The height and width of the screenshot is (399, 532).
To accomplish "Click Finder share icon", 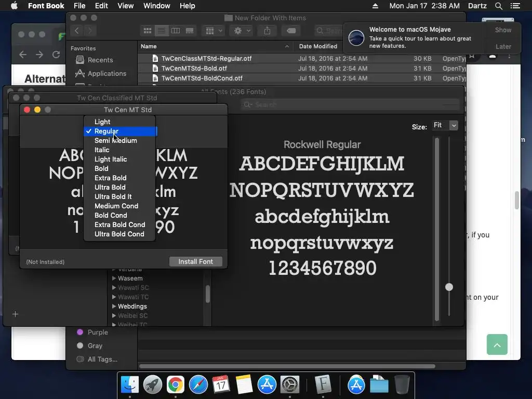I will point(268,31).
